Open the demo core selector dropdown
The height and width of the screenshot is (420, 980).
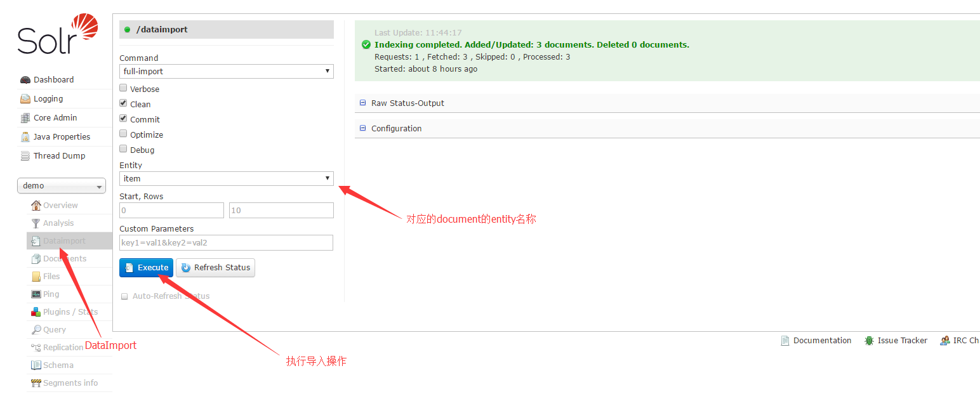tap(62, 186)
